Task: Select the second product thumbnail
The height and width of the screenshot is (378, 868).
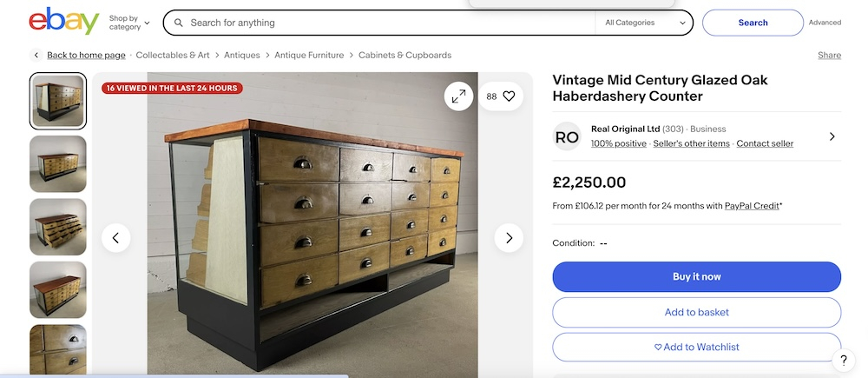Action: (58, 163)
